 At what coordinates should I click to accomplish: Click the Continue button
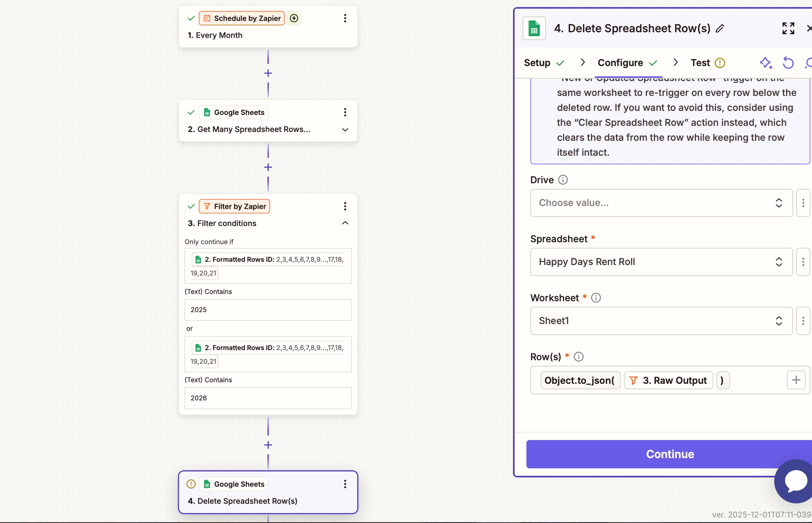click(670, 454)
